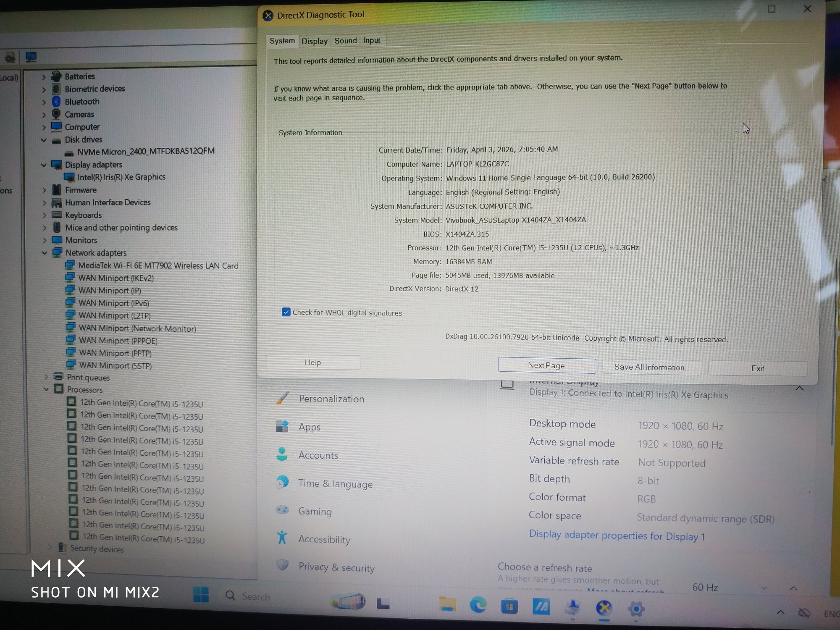Click the Bluetooth icon in device tree
Image resolution: width=840 pixels, height=630 pixels.
[56, 102]
